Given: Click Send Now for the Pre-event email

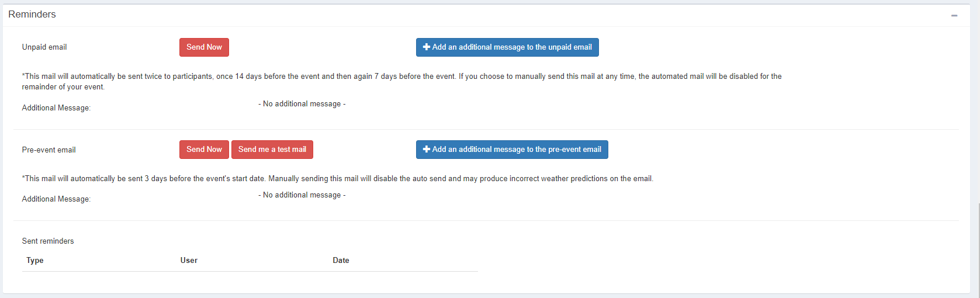Looking at the screenshot, I should point(204,150).
